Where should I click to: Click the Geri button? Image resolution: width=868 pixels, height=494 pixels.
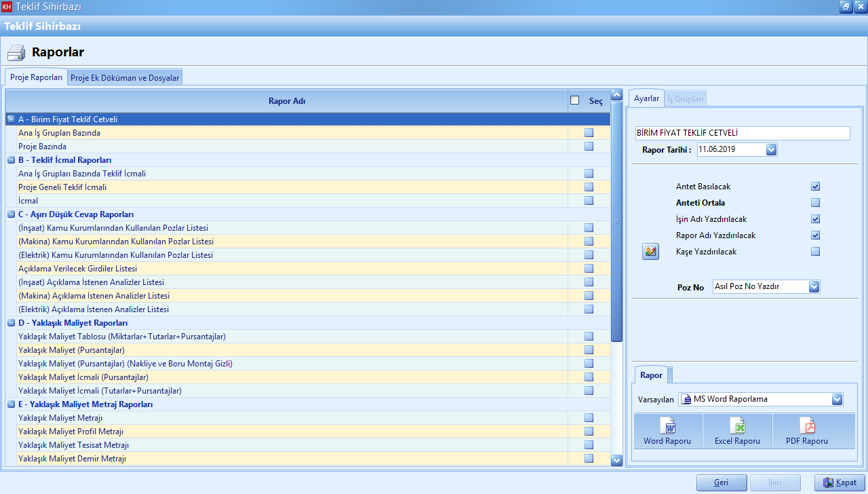click(x=722, y=482)
